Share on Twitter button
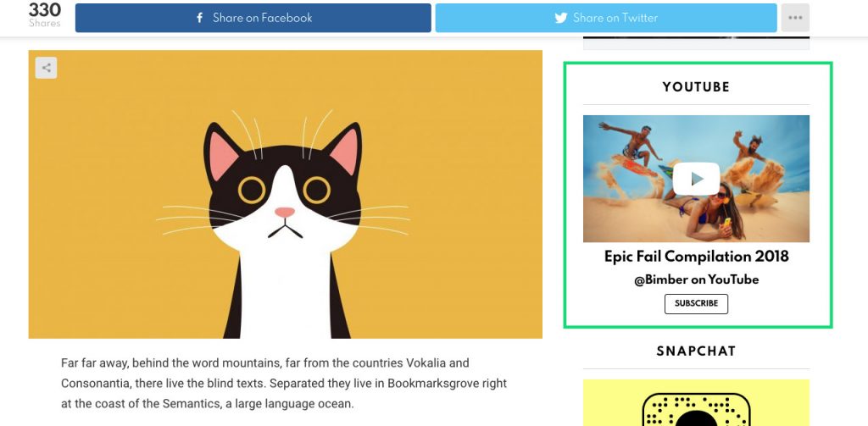 click(606, 18)
